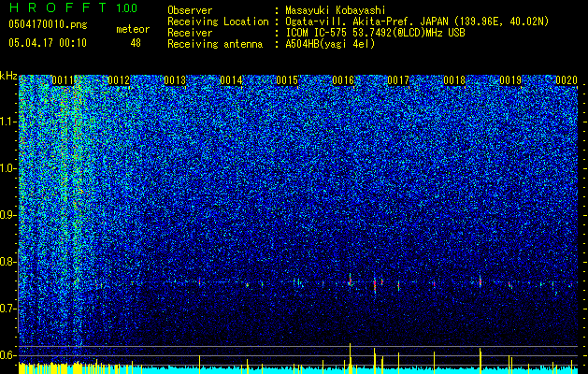Click the 0017 time marker
The width and height of the screenshot is (588, 374).
click(398, 80)
